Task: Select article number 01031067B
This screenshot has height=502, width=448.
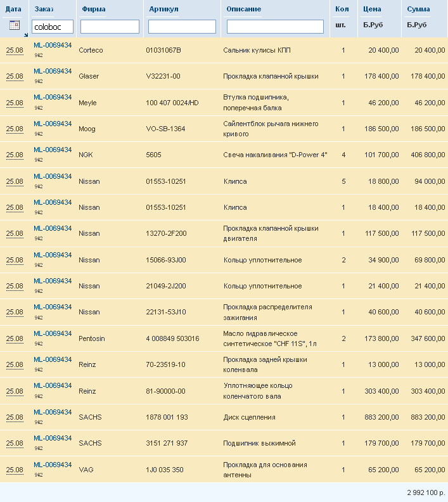Action: [x=163, y=50]
